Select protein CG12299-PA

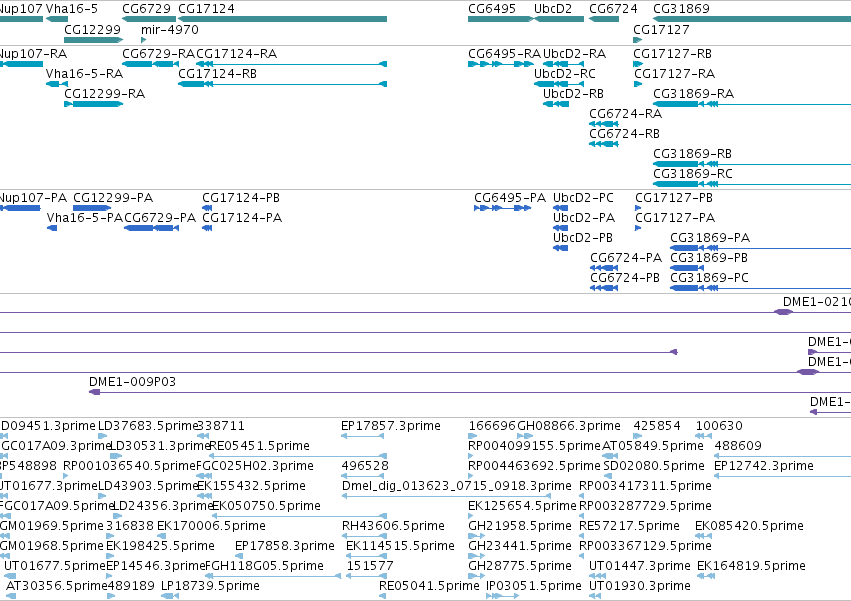click(x=92, y=208)
